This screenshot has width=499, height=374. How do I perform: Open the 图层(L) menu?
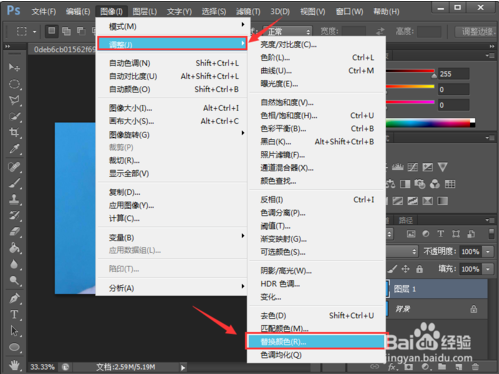point(145,12)
